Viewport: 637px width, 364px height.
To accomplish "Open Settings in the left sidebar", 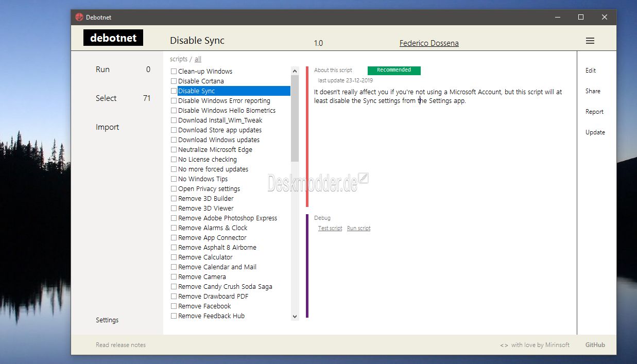I will coord(107,320).
